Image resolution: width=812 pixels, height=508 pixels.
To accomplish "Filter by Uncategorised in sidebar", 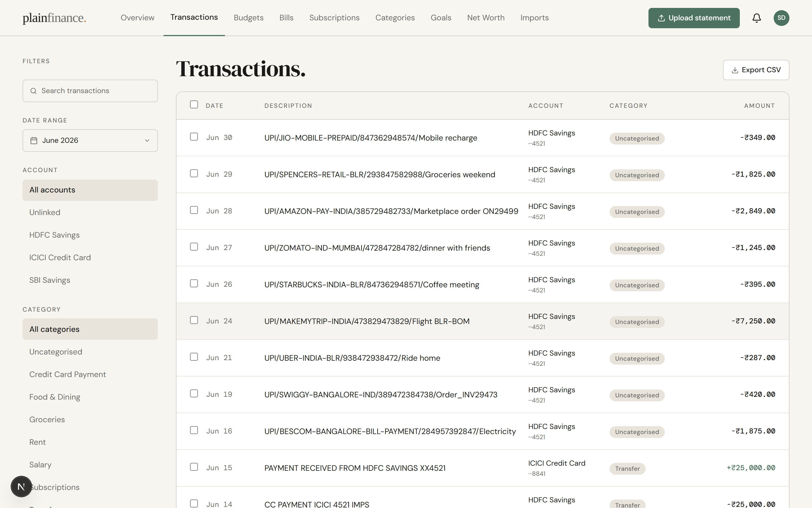I will point(90,352).
